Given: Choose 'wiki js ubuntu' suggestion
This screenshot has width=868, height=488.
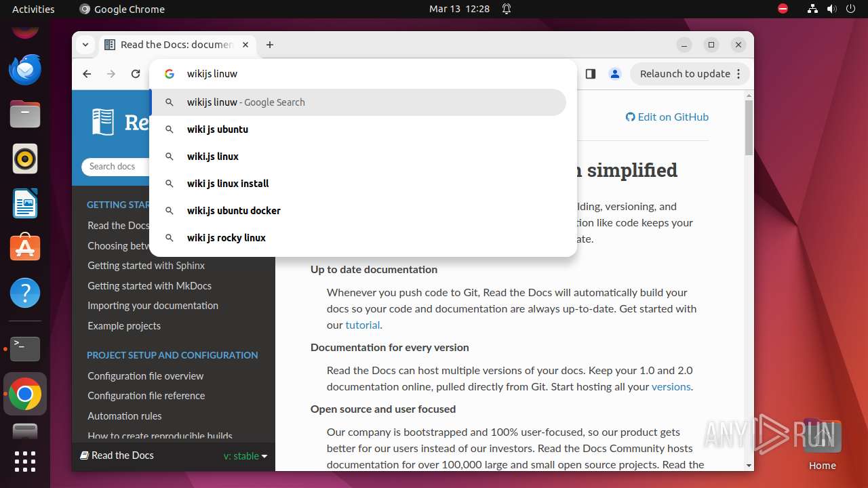Looking at the screenshot, I should coord(359,129).
